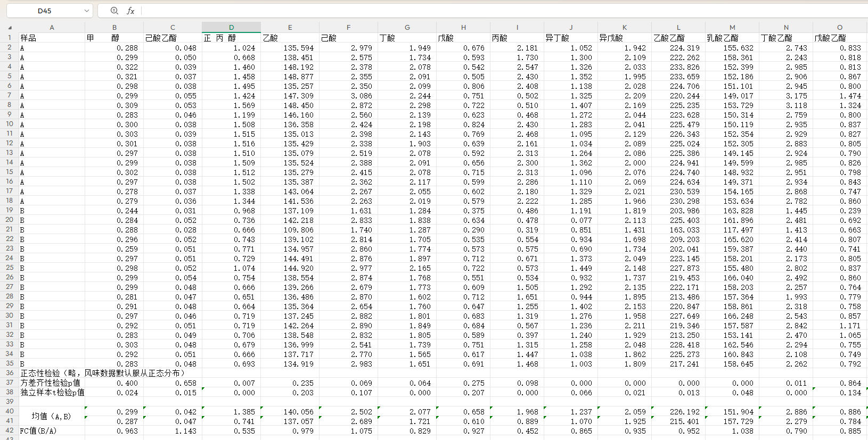868x440 pixels.
Task: Select the 方差齐性检验p值 label cell
Action: pos(52,383)
